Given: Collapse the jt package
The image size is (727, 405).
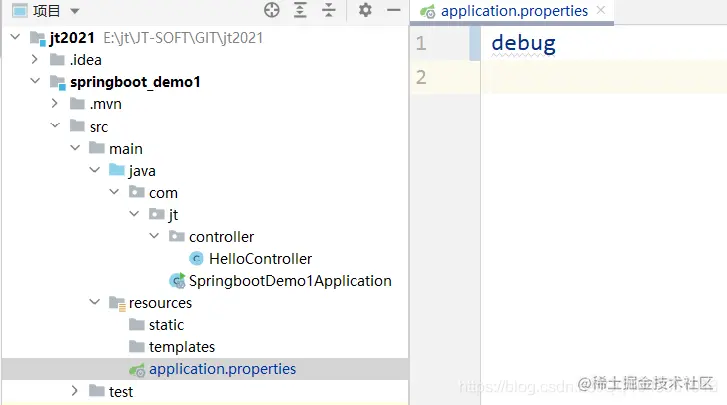Looking at the screenshot, I should pyautogui.click(x=134, y=214).
